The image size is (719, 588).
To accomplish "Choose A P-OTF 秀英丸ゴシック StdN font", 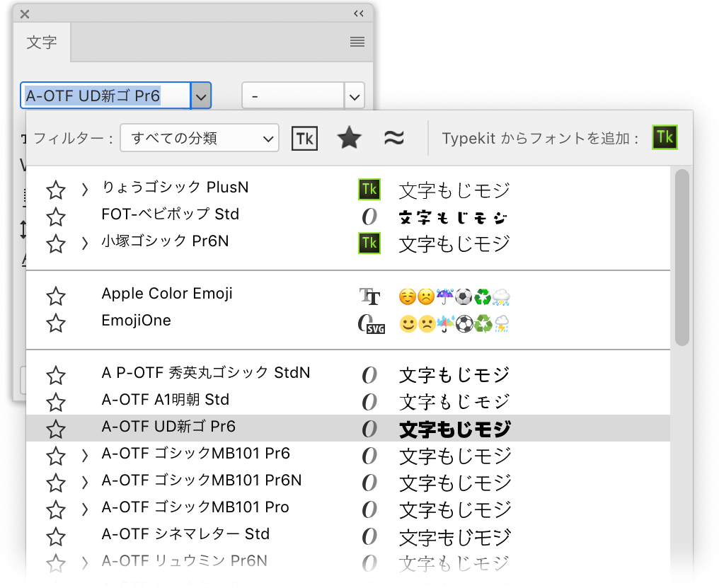I will (x=206, y=373).
